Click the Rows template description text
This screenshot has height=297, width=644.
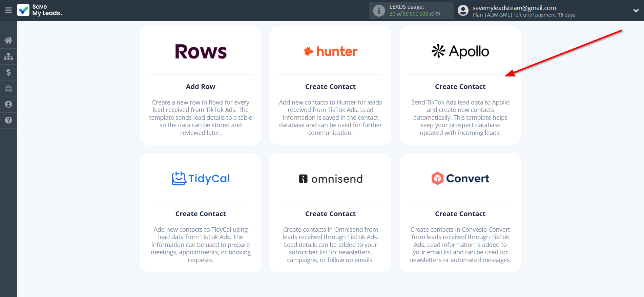[x=201, y=117]
